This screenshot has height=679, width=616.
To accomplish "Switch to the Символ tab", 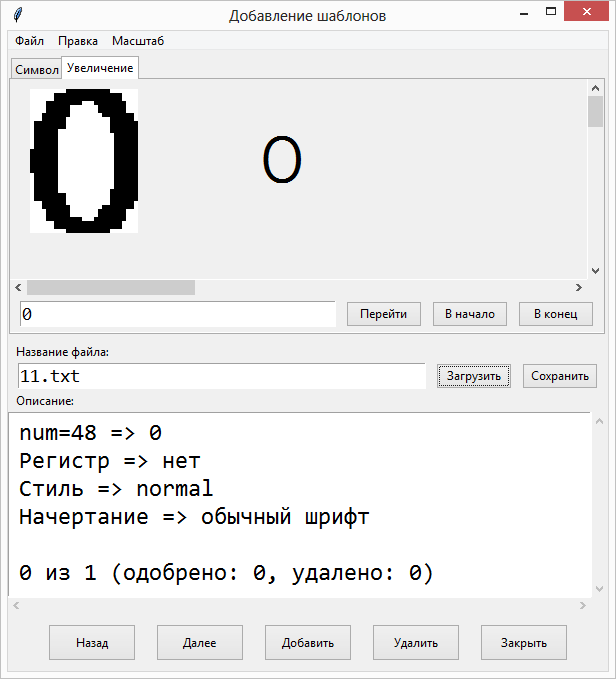I will click(36, 69).
